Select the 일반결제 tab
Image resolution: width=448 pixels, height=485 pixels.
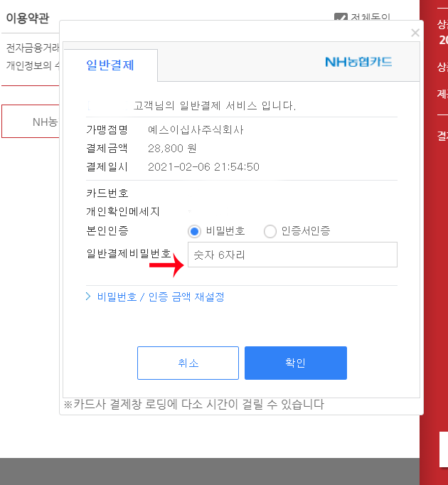point(110,65)
